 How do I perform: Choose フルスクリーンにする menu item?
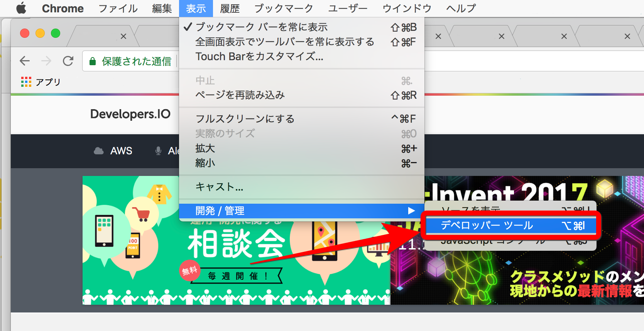pyautogui.click(x=302, y=119)
